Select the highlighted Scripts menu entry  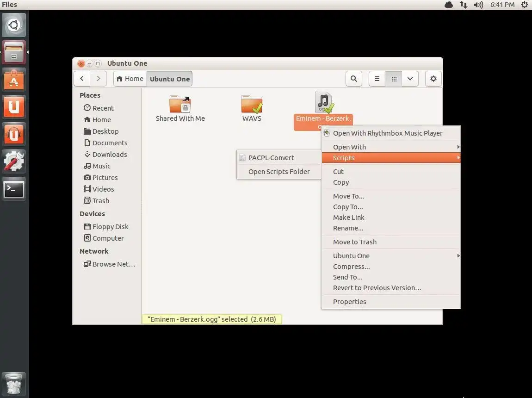(391, 157)
